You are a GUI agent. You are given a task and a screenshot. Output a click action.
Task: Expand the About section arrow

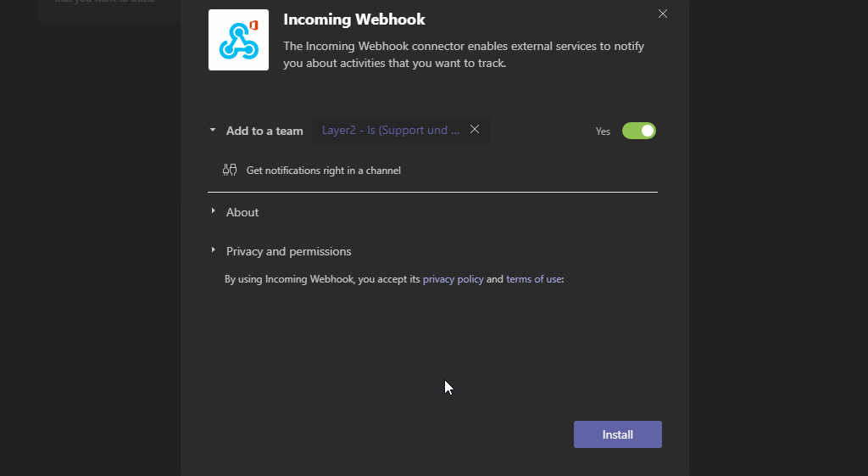pos(213,211)
